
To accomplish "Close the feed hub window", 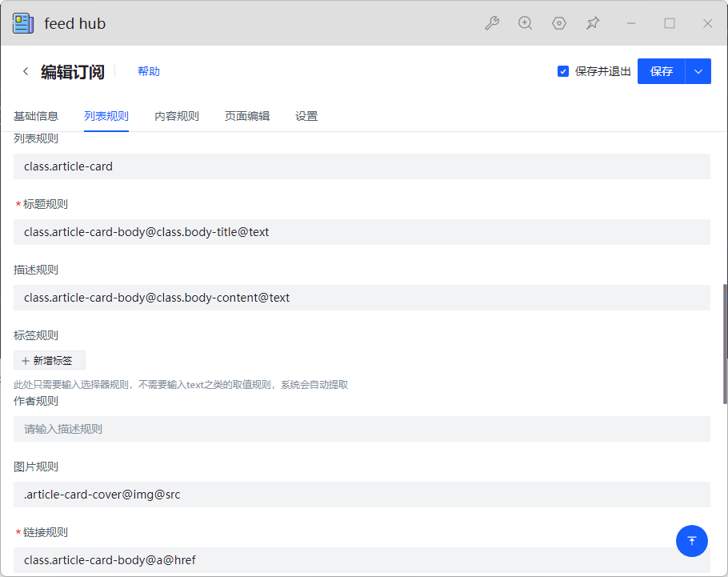I will pyautogui.click(x=707, y=23).
